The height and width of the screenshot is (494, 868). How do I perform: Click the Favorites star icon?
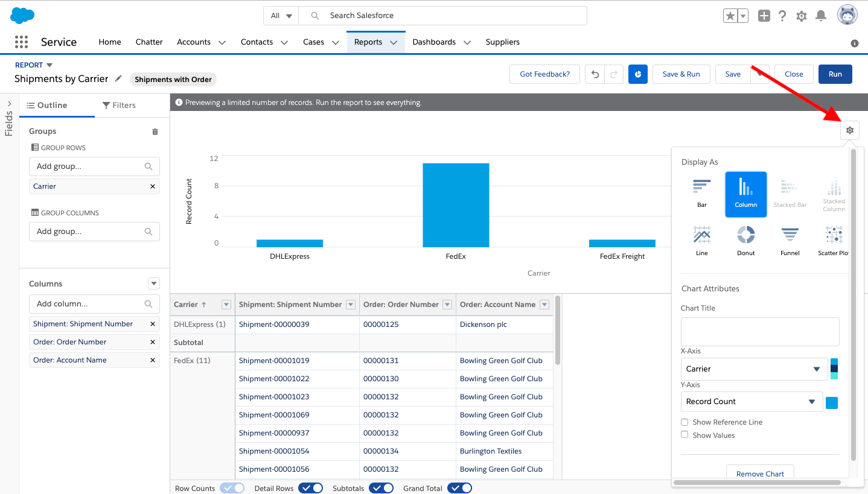730,16
